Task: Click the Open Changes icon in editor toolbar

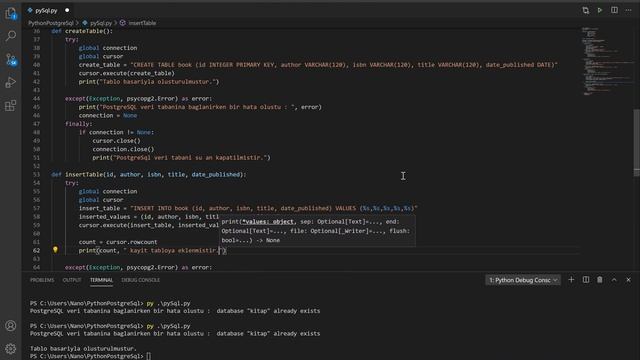Action: pos(586,10)
